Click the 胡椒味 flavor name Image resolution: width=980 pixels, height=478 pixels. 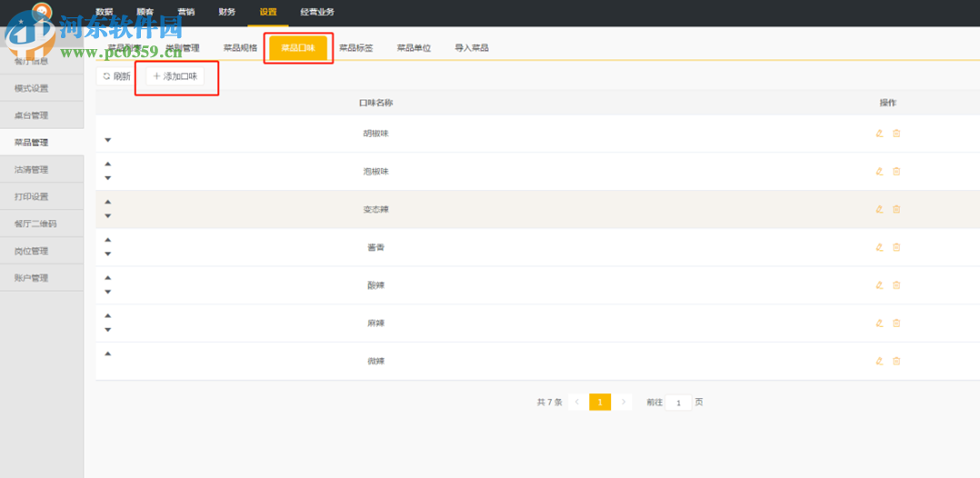point(375,133)
